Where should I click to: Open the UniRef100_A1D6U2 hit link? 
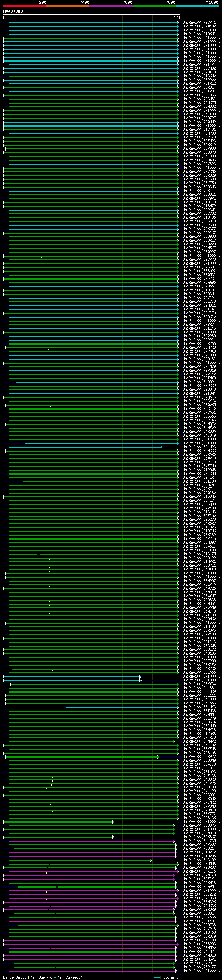point(199,34)
